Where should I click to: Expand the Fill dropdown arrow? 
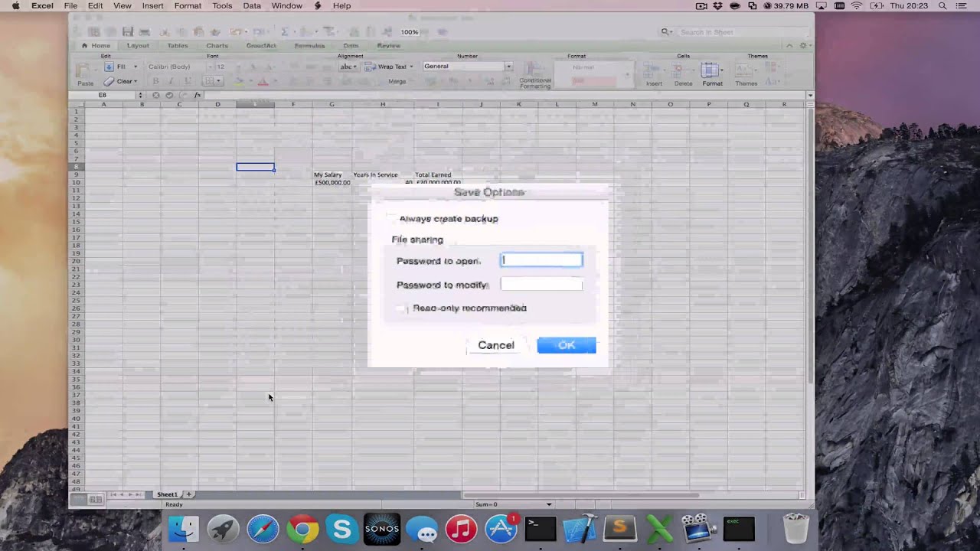click(136, 67)
